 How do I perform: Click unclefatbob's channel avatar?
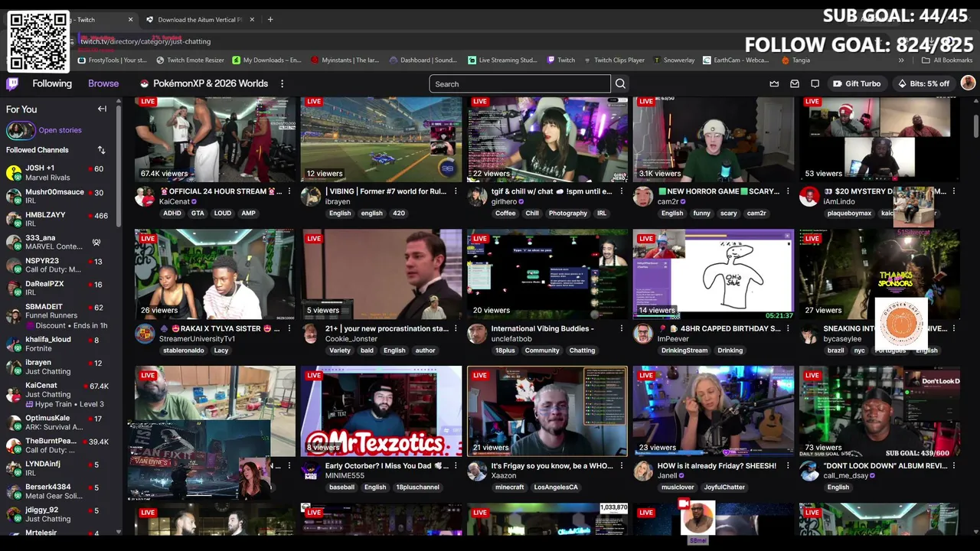click(x=477, y=334)
